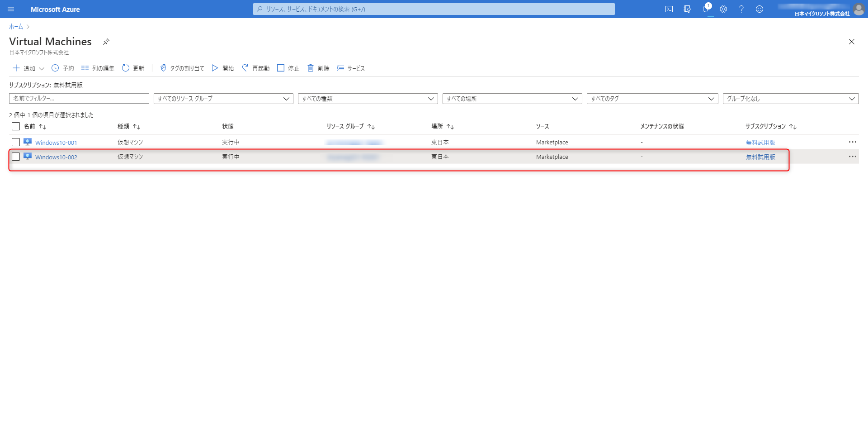The height and width of the screenshot is (439, 868).
Task: Open the more options menu for Windows10-001
Action: pyautogui.click(x=853, y=142)
